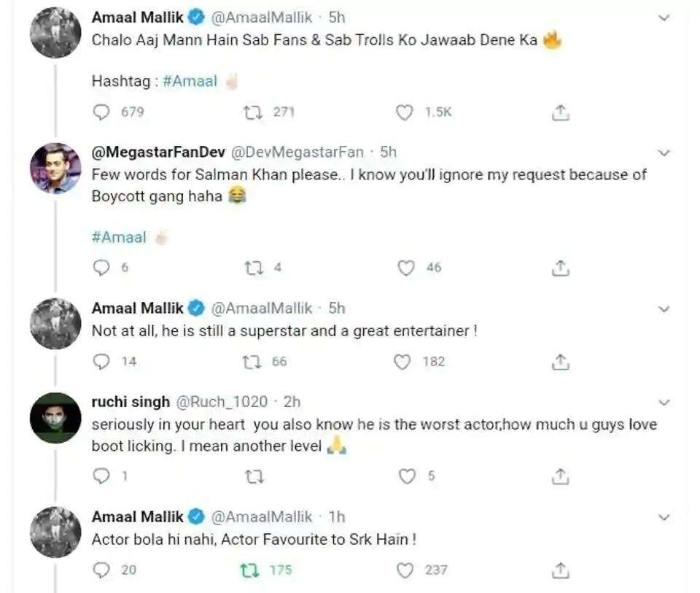Open the chevron menu on ruchi singh's tweet
700x593 pixels.
[x=664, y=402]
